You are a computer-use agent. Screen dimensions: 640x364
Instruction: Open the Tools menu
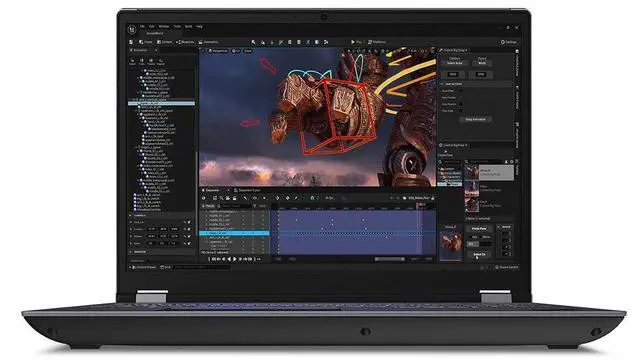[x=177, y=27]
